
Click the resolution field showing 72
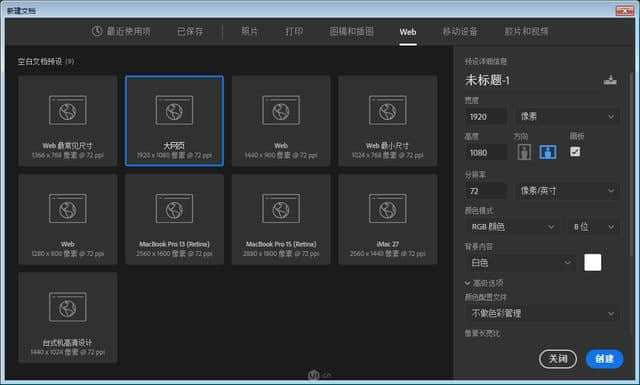[486, 191]
